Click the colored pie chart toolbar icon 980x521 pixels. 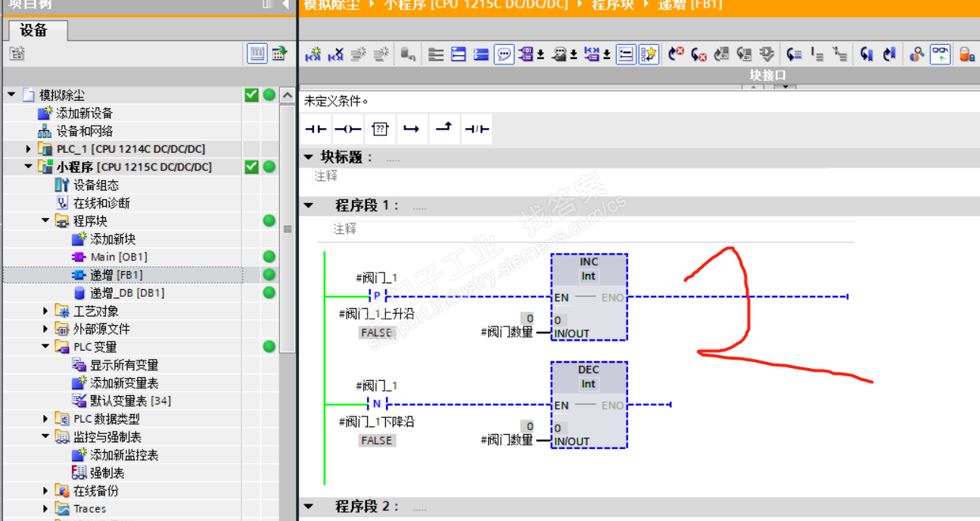917,55
